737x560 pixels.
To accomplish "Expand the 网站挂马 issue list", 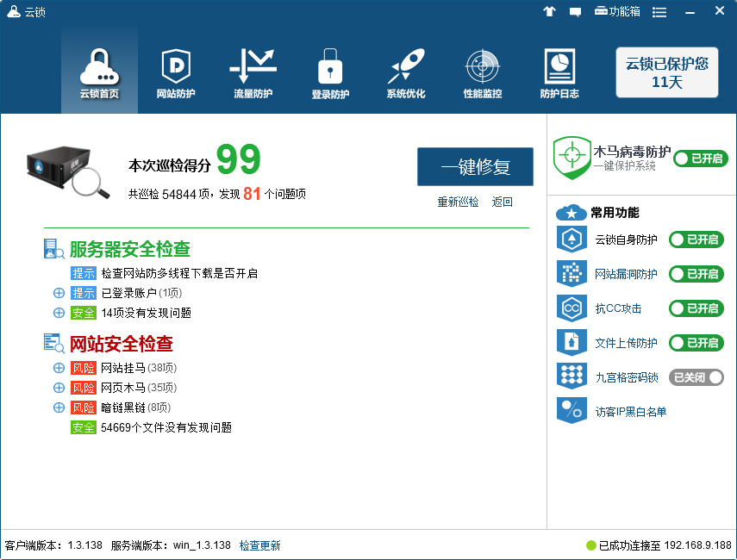I will click(59, 368).
